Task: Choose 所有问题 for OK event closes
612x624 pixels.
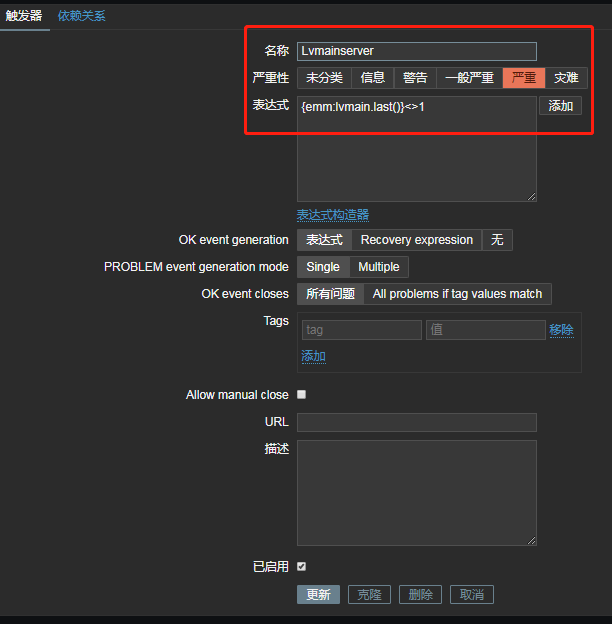Action: pos(330,294)
